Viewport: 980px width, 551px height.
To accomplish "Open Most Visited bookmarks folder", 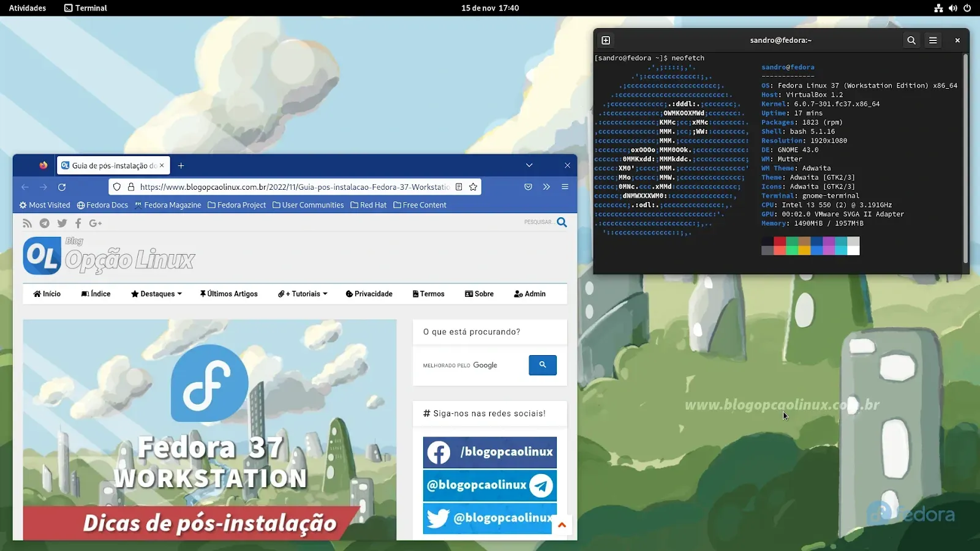I will [x=45, y=205].
